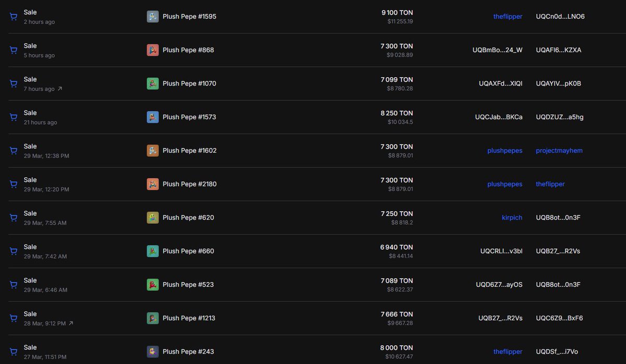This screenshot has height=364, width=626.
Task: Open Plush Pepe #620 thumbnail image
Action: (153, 217)
